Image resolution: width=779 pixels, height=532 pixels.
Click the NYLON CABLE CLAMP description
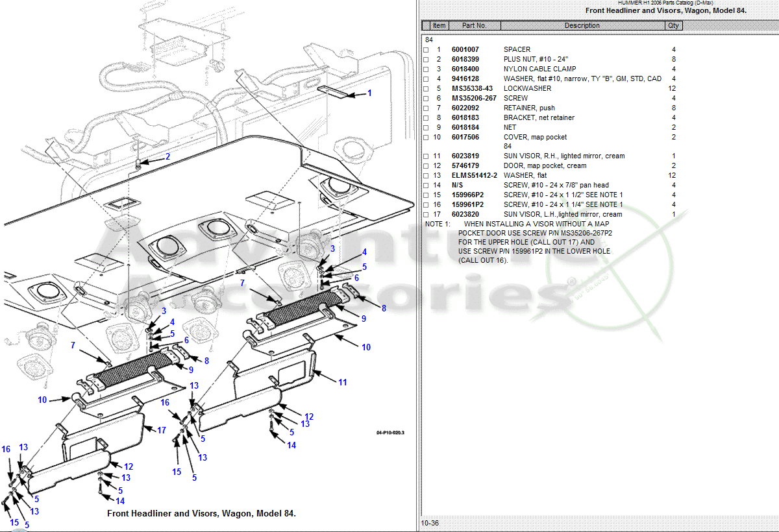pos(539,69)
